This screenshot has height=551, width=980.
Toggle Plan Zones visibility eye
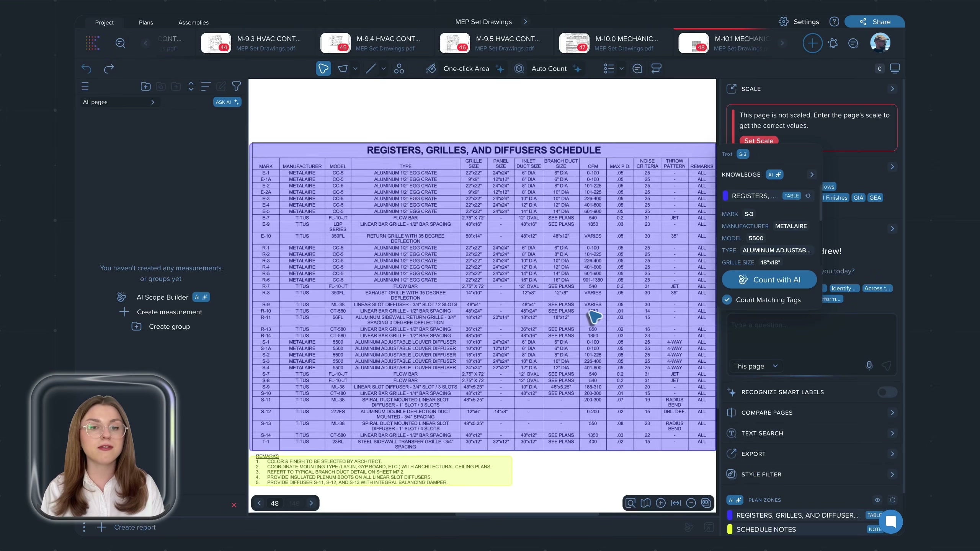point(877,500)
